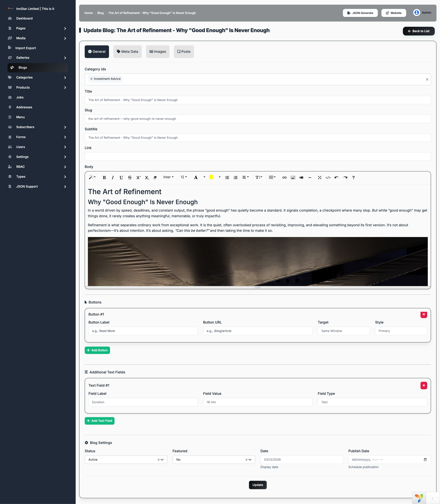
Task: Open the table insert dropdown
Action: click(272, 177)
